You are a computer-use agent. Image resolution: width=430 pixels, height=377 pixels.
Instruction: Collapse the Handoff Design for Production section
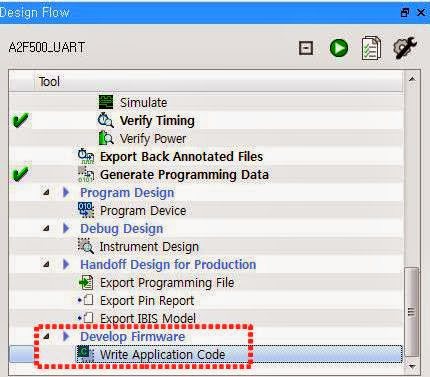click(x=46, y=264)
